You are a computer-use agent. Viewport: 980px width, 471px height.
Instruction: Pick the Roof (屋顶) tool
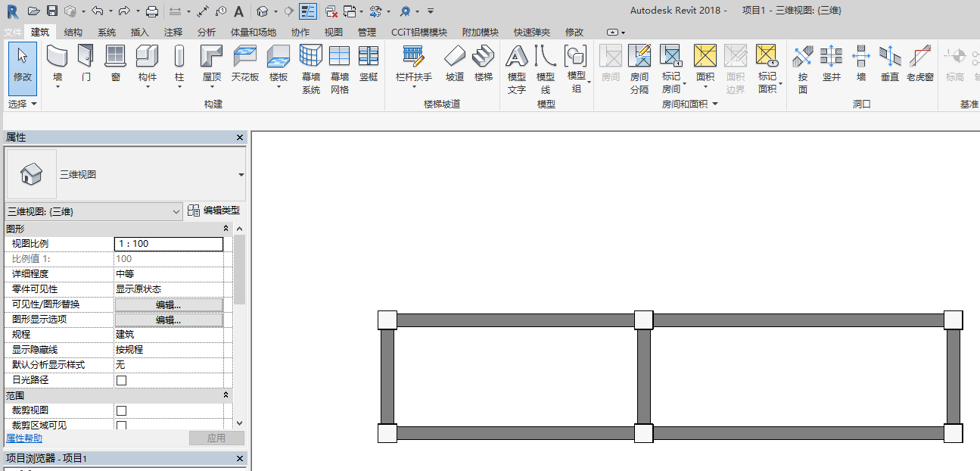(212, 64)
